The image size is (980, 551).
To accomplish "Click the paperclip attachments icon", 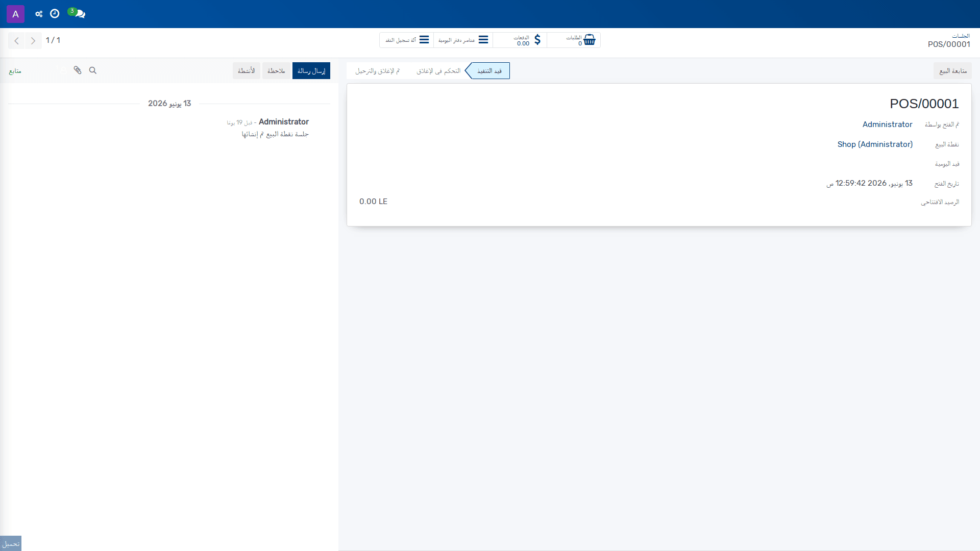I will pos(78,70).
